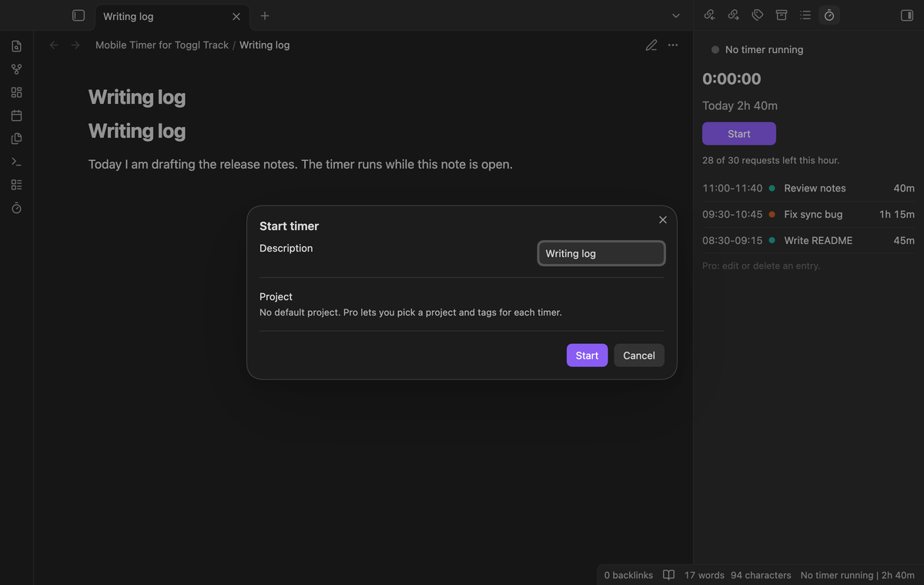Open canvas icon in left ribbon

[16, 92]
